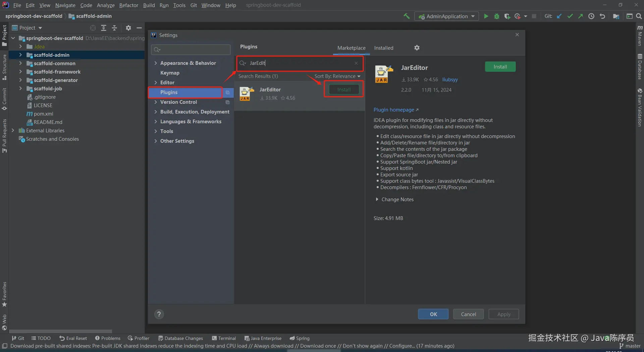Show master branch popup
Screen dimensions: 644x352
630,346
